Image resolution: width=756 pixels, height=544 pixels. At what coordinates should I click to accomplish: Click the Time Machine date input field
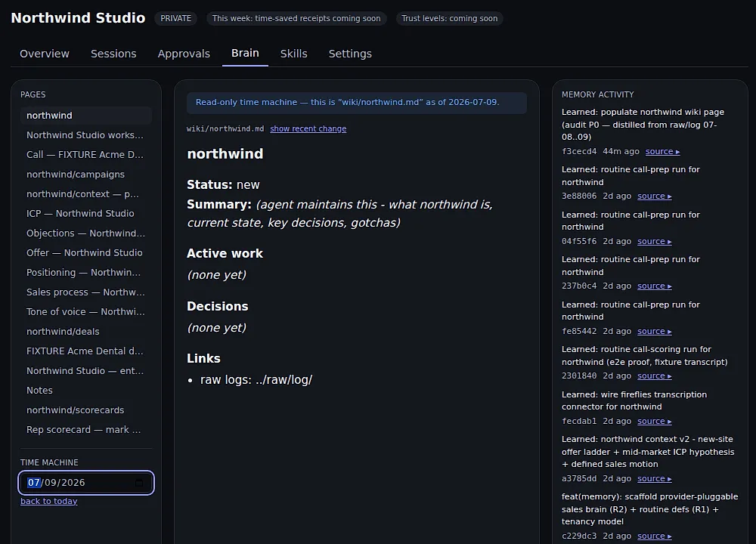click(x=86, y=482)
